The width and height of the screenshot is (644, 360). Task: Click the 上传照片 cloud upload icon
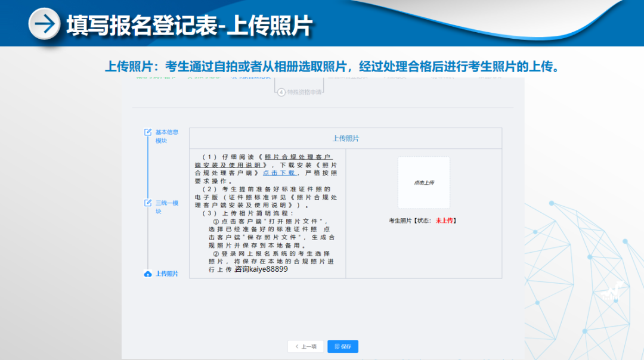pos(148,274)
